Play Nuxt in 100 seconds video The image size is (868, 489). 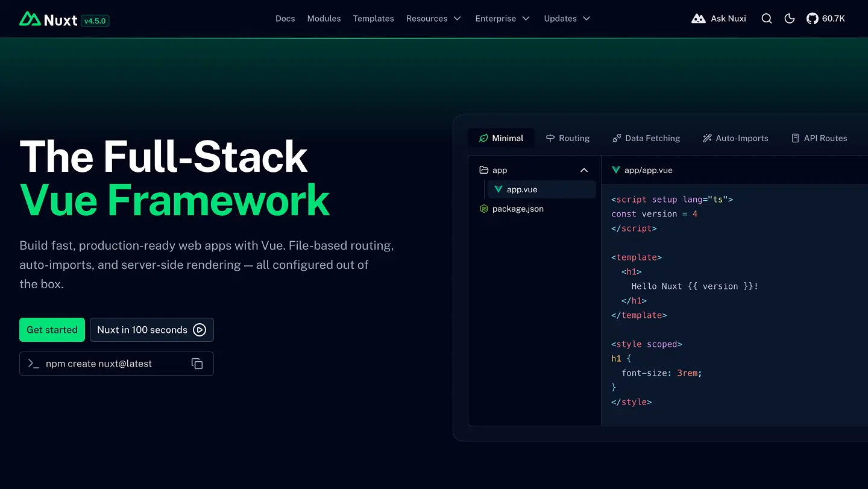[152, 330]
